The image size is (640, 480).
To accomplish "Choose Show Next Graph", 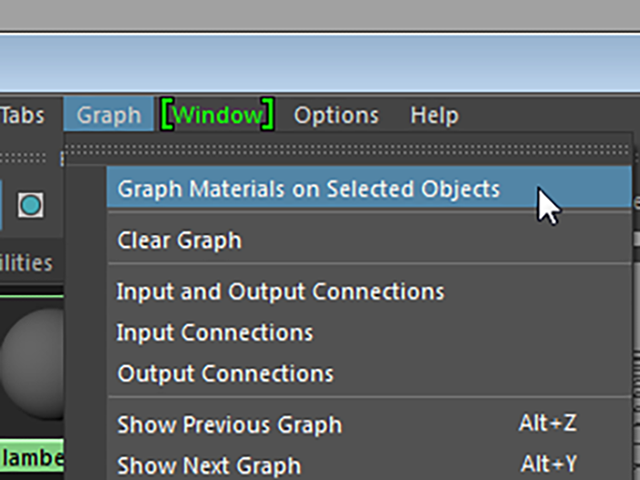I will 369,464.
